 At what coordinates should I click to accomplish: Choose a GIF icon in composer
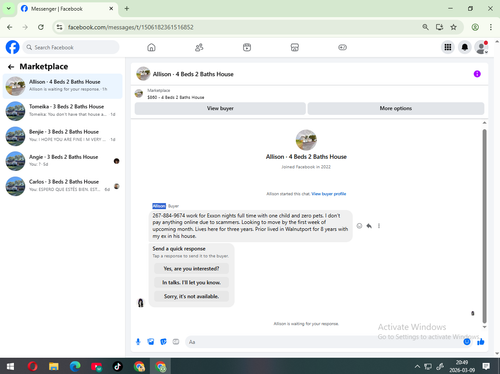click(176, 342)
